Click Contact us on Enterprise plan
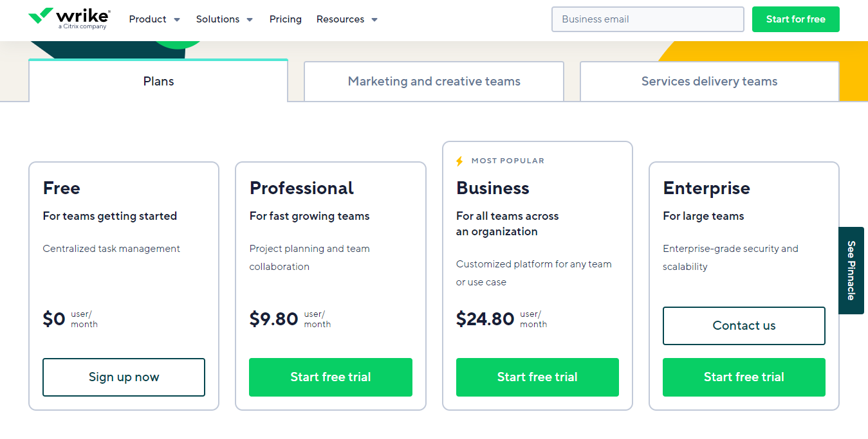This screenshot has height=439, width=868. [x=744, y=326]
